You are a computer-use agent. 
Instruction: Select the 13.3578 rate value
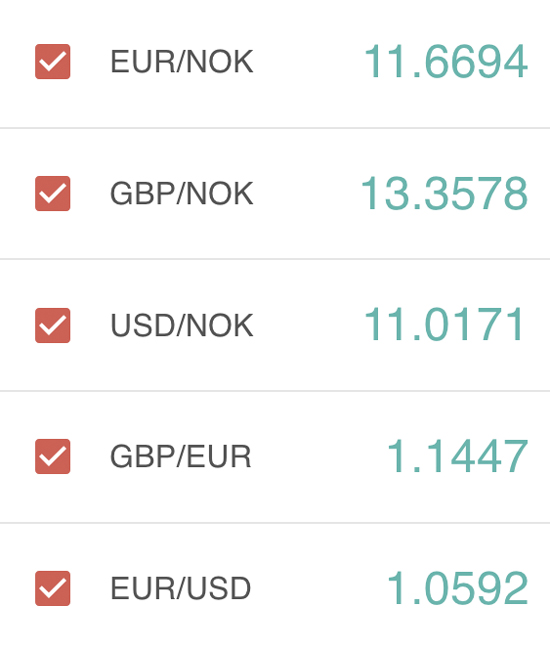444,194
